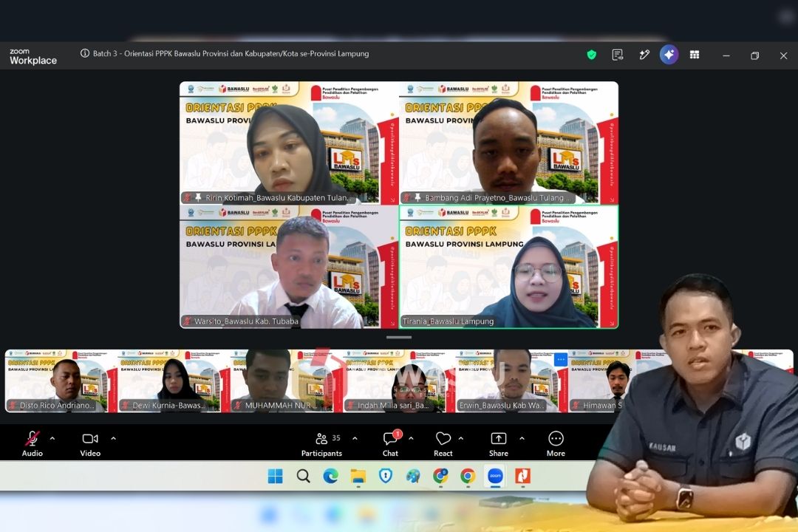
Task: Click the pin icon on Ririn Kotimah's tile
Action: (x=198, y=197)
